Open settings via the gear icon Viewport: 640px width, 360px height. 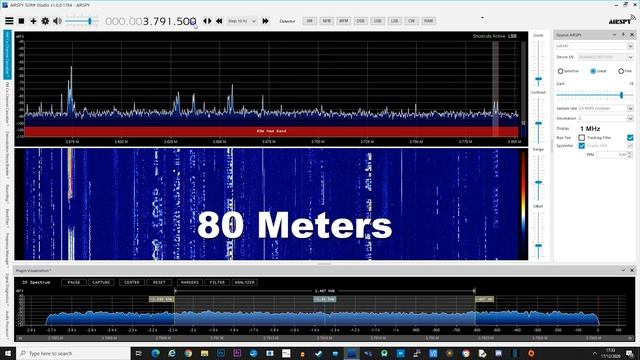pyautogui.click(x=45, y=21)
